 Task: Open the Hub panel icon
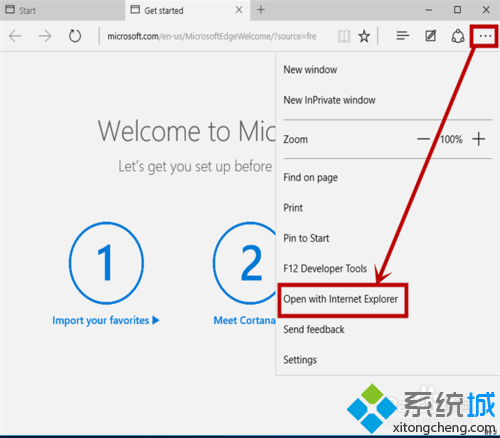coord(403,36)
